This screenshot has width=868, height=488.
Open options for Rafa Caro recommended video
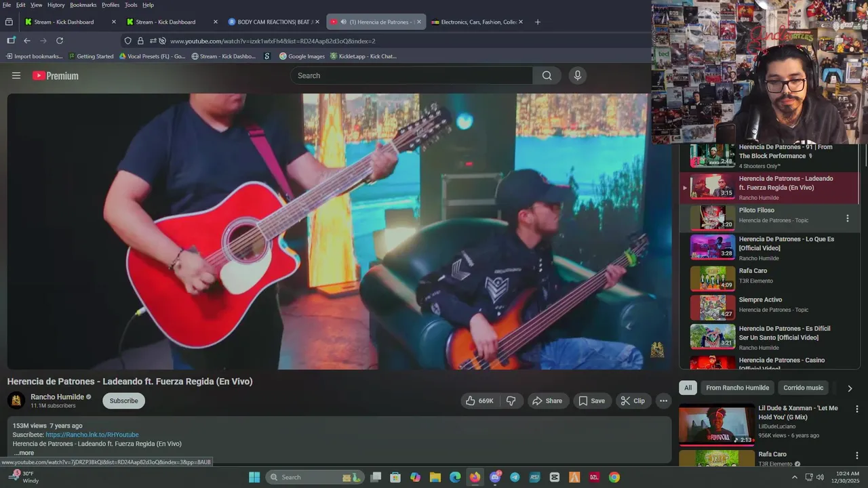pyautogui.click(x=856, y=455)
